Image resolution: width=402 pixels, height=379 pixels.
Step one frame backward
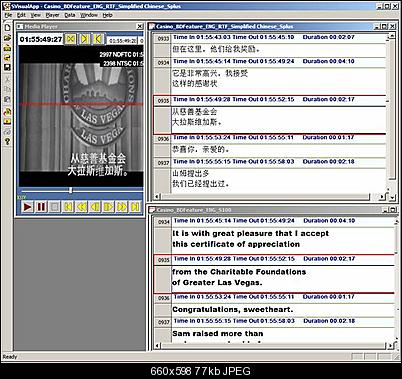point(95,207)
